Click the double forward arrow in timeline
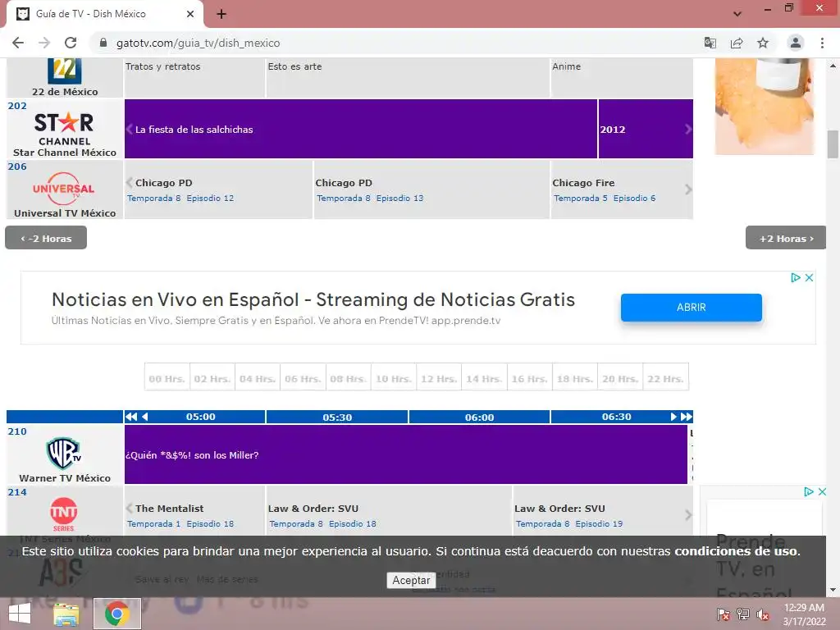 (x=687, y=417)
